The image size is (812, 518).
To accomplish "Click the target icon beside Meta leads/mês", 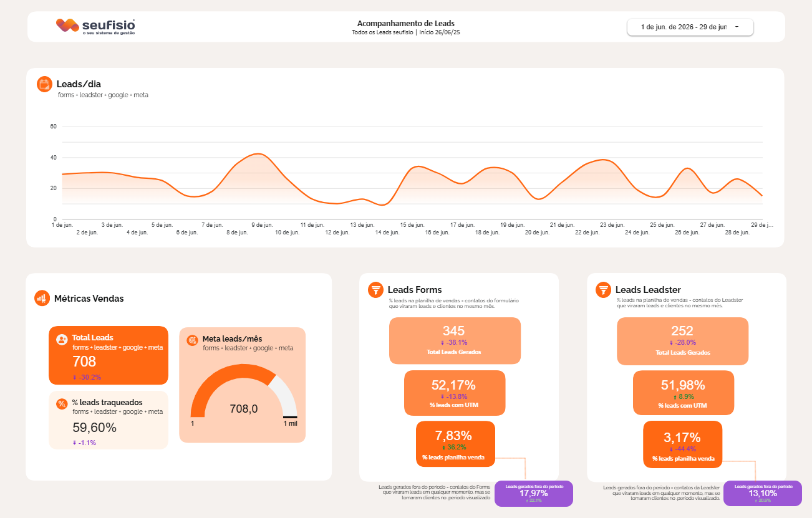I will coord(193,340).
